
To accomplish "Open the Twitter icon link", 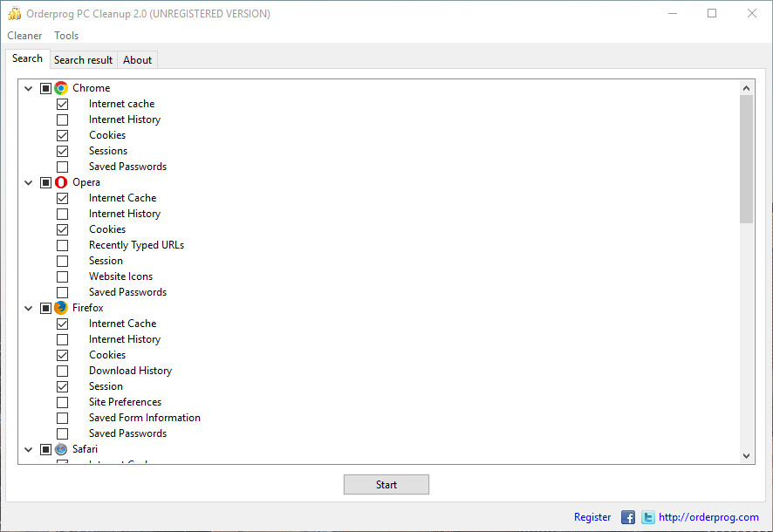I will [x=647, y=517].
